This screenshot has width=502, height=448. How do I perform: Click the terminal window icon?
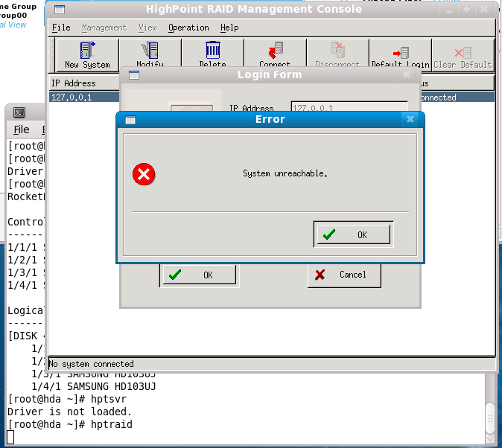(19, 112)
